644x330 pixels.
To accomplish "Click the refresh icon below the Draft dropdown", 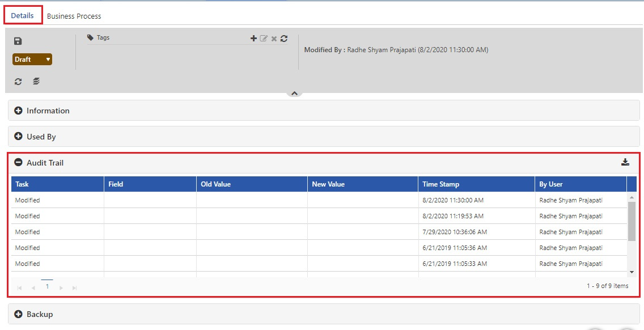I will click(x=18, y=82).
